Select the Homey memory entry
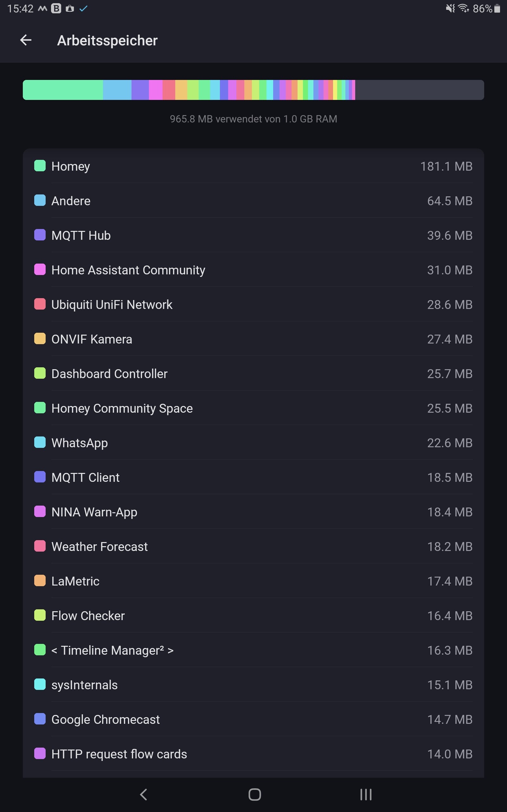Screen dimensions: 507x812 (253, 167)
